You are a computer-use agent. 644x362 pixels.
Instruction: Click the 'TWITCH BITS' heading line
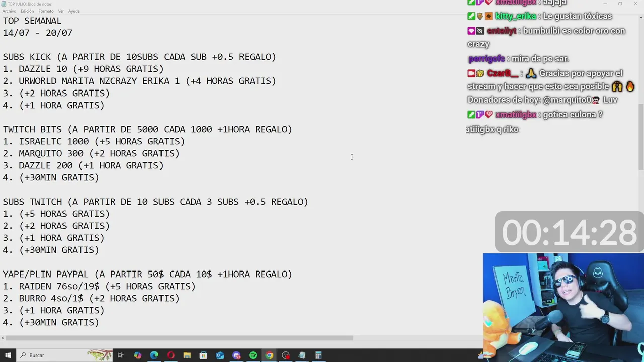[147, 129]
